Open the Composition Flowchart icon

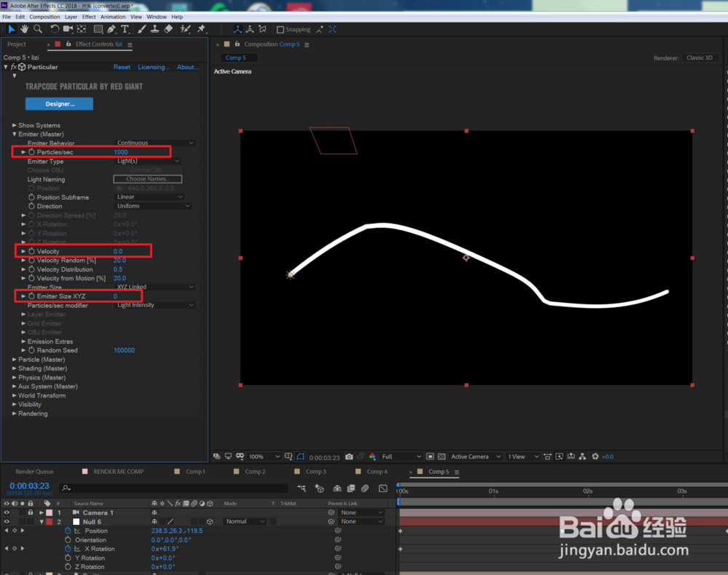582,456
